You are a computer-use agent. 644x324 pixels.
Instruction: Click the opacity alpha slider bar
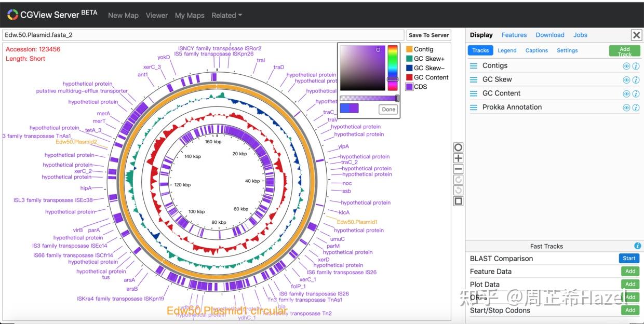pos(369,98)
